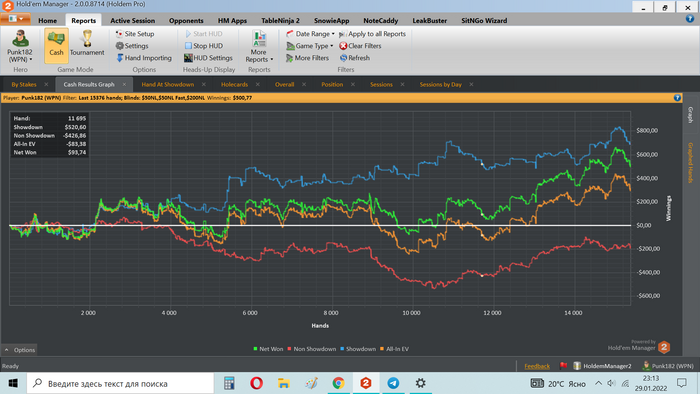This screenshot has height=394, width=700.
Task: Open Google Chrome from the taskbar
Action: click(x=338, y=383)
